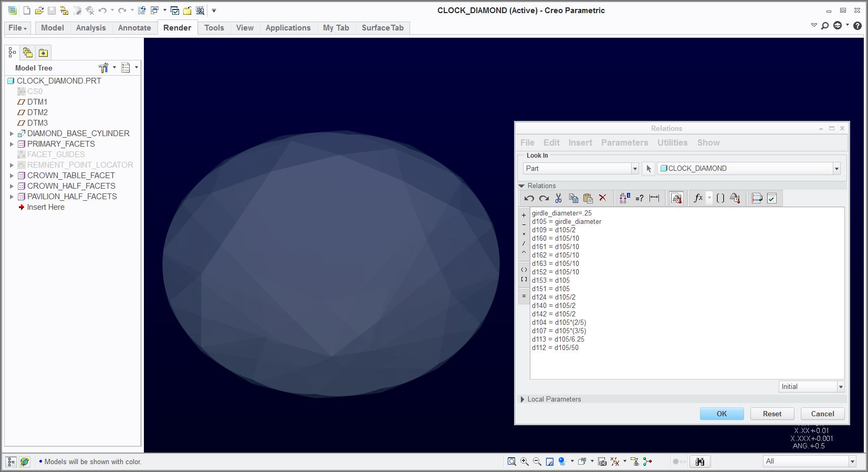Zoom out using bottom toolbar magnifier
Image resolution: width=868 pixels, height=472 pixels.
click(x=537, y=461)
